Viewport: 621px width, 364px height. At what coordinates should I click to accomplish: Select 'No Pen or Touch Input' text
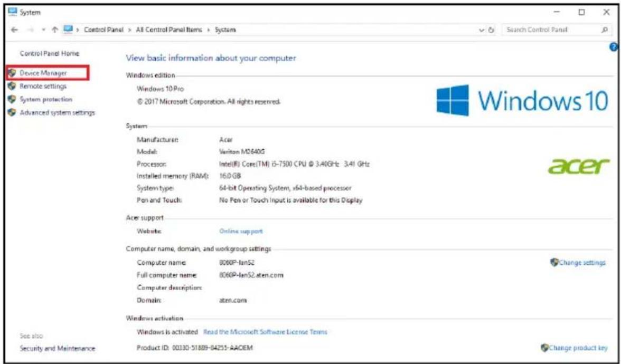coord(290,200)
